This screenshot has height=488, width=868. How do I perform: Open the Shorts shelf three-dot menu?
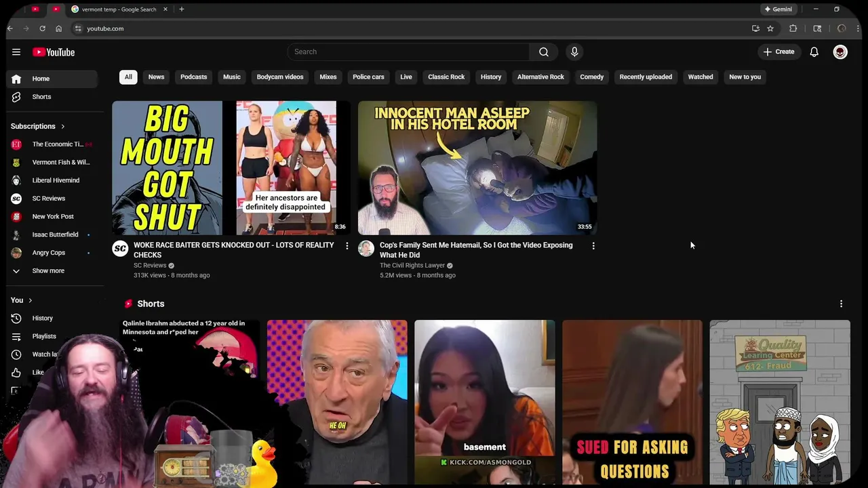pyautogui.click(x=841, y=304)
